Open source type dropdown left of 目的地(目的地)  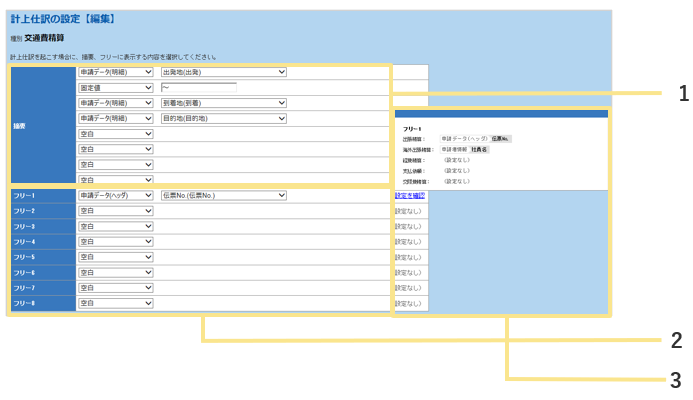click(x=115, y=118)
